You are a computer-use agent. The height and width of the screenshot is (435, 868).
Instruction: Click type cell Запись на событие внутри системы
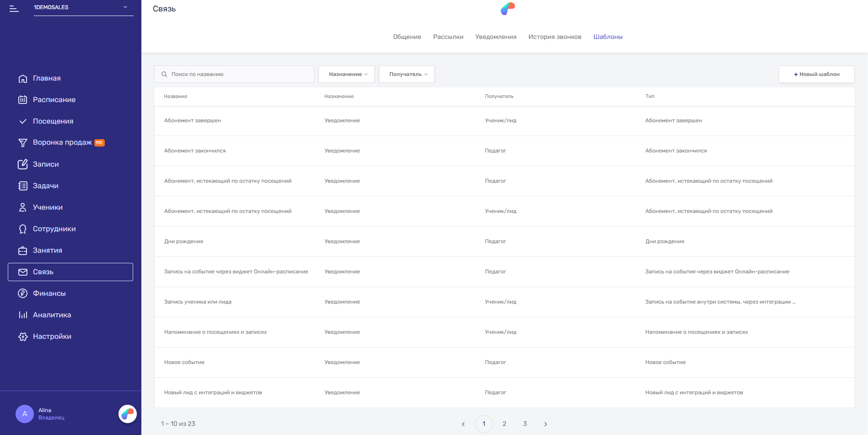[x=720, y=302]
